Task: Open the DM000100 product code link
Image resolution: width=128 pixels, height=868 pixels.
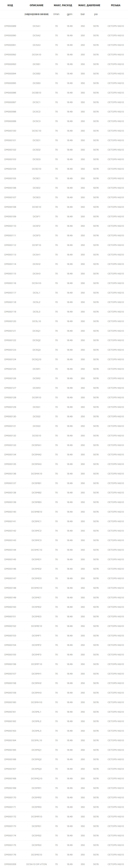Action: [x=10, y=131]
